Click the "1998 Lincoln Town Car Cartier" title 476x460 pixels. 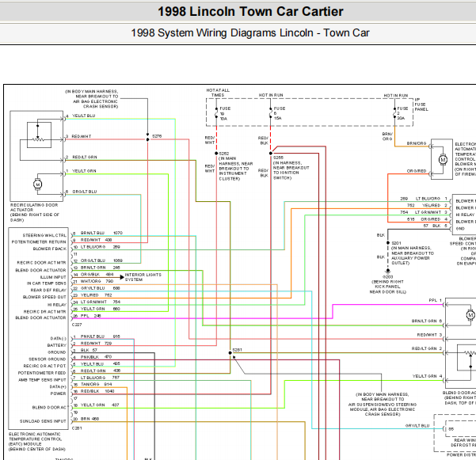coord(250,12)
